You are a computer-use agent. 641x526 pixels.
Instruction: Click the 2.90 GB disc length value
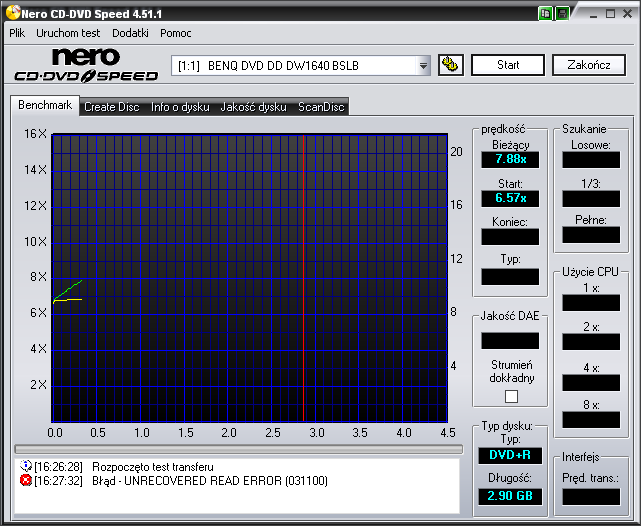(x=510, y=497)
